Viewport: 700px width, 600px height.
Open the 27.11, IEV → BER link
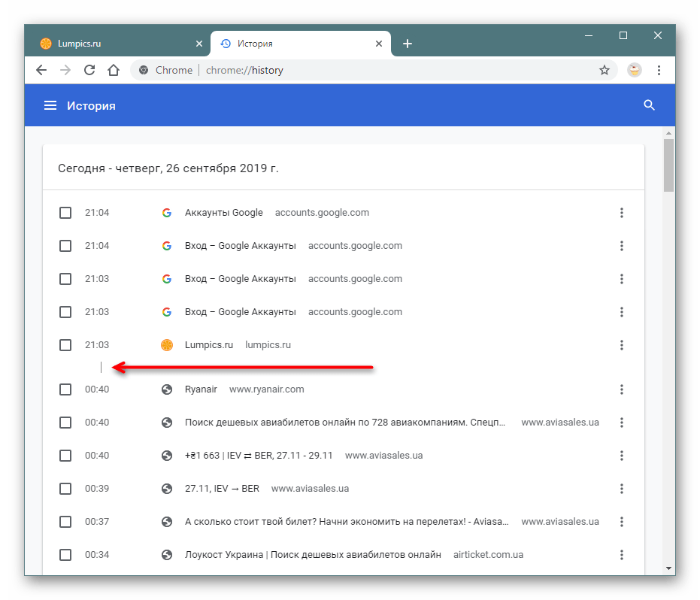click(222, 489)
